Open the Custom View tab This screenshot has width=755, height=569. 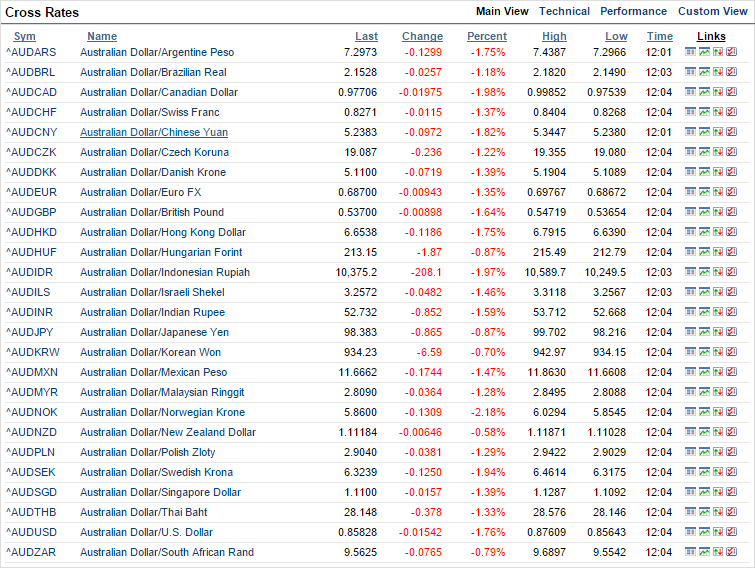coord(712,12)
